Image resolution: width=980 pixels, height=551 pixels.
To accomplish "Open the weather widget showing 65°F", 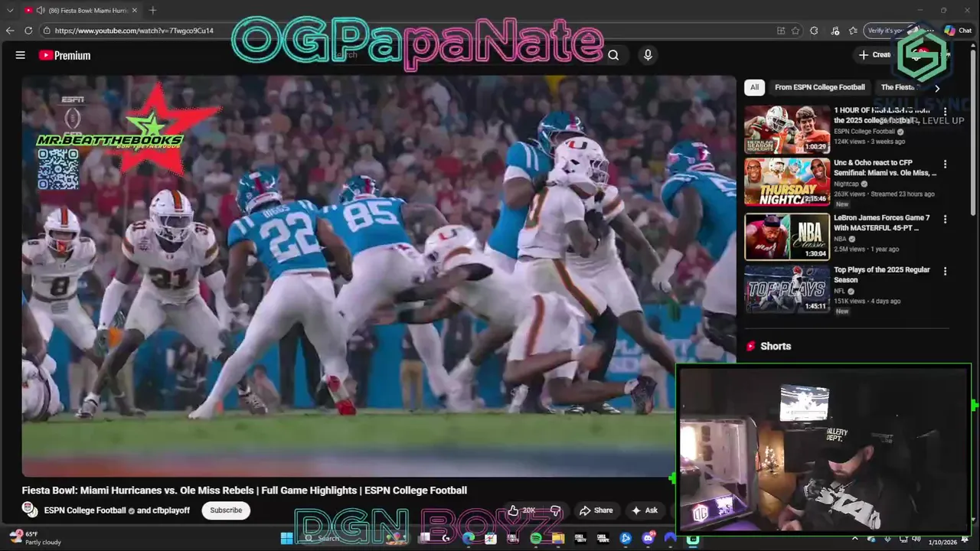I will pyautogui.click(x=34, y=538).
